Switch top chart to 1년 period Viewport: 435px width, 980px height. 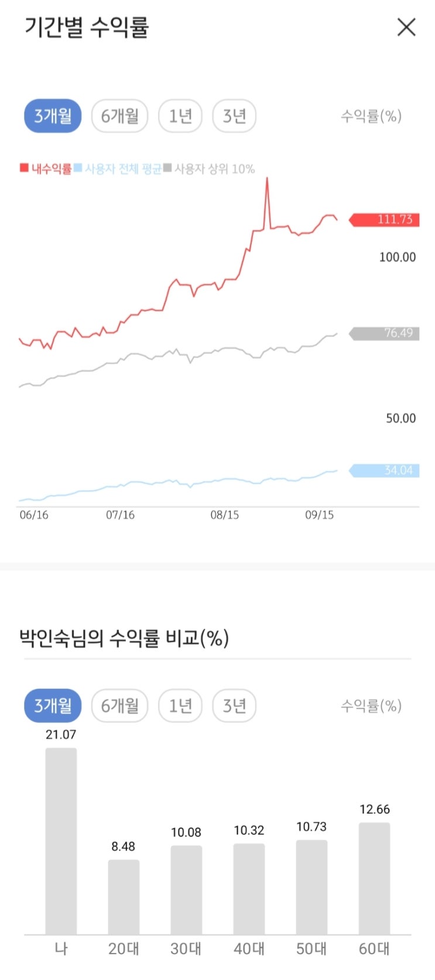point(180,116)
